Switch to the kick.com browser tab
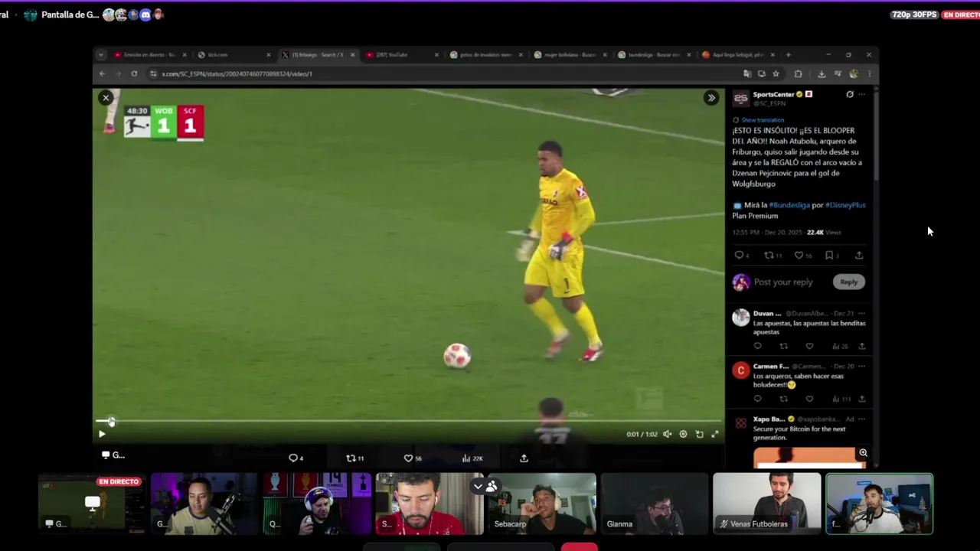The height and width of the screenshot is (551, 980). (x=234, y=55)
